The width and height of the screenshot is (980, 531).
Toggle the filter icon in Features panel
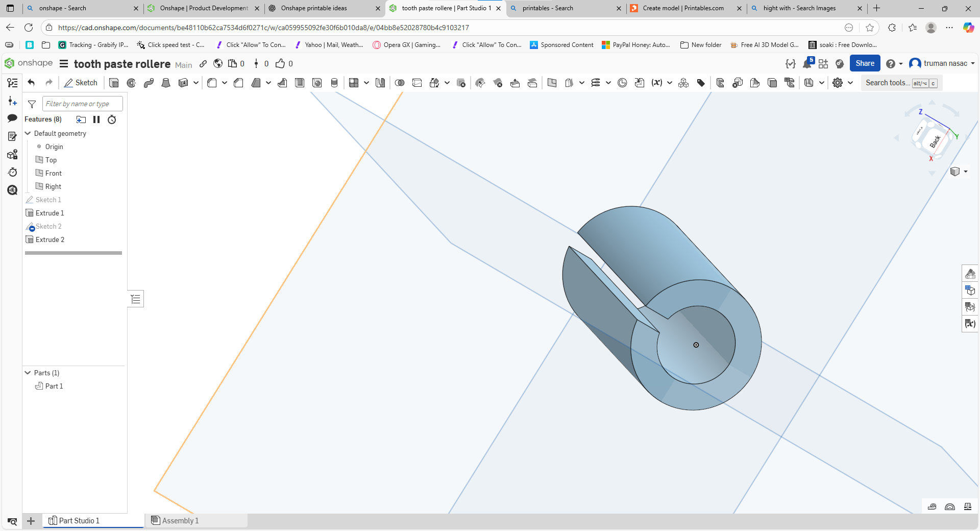pos(32,104)
